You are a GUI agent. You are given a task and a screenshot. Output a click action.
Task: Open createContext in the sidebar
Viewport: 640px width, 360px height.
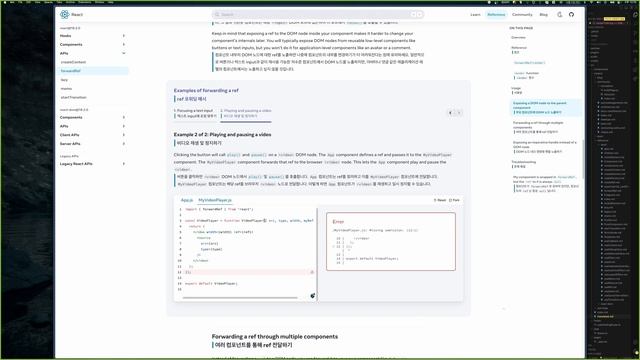[x=73, y=62]
